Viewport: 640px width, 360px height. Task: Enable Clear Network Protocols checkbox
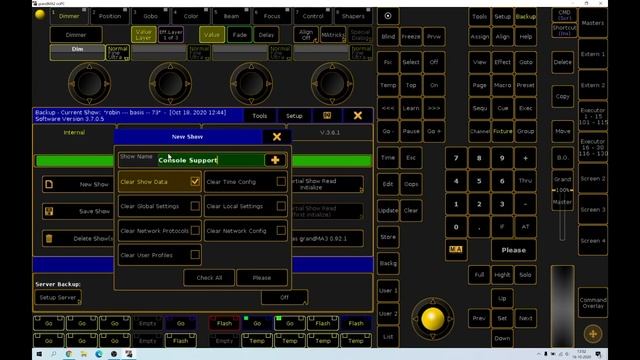pyautogui.click(x=195, y=230)
